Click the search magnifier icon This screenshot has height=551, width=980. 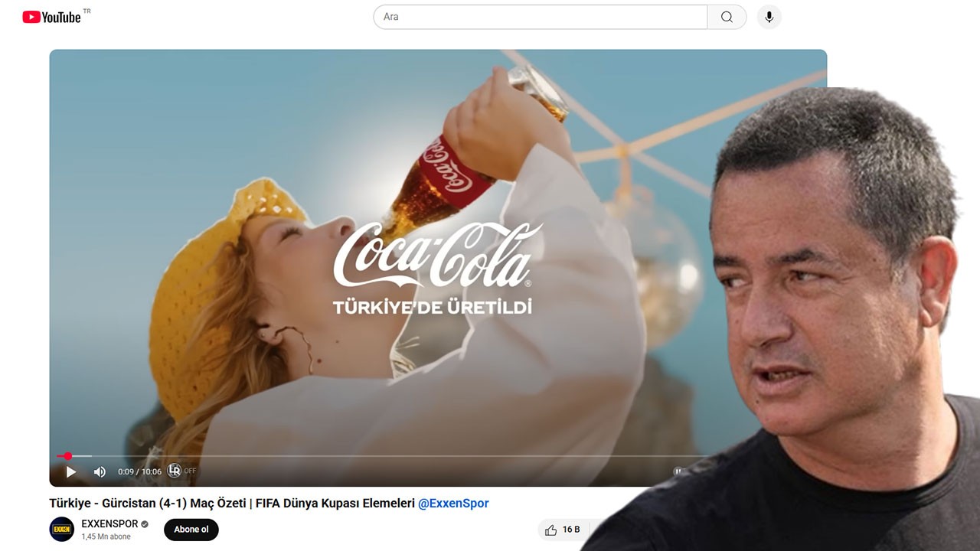coord(725,16)
